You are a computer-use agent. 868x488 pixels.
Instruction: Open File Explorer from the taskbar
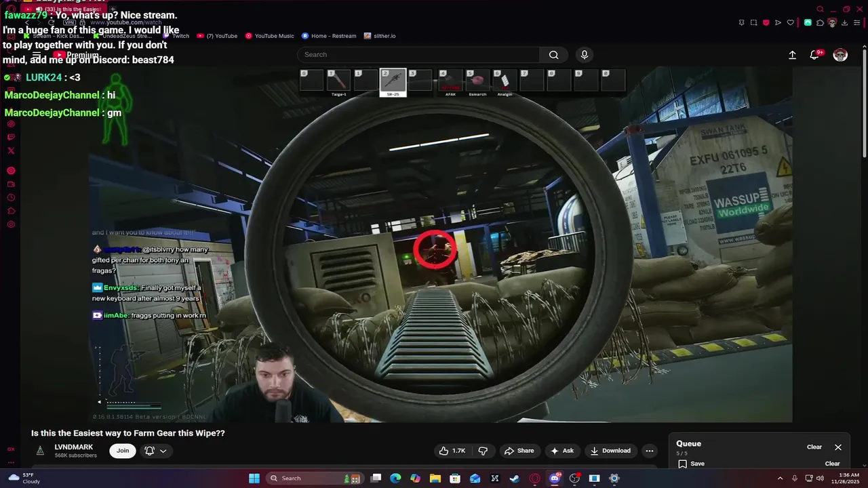[435, 479]
